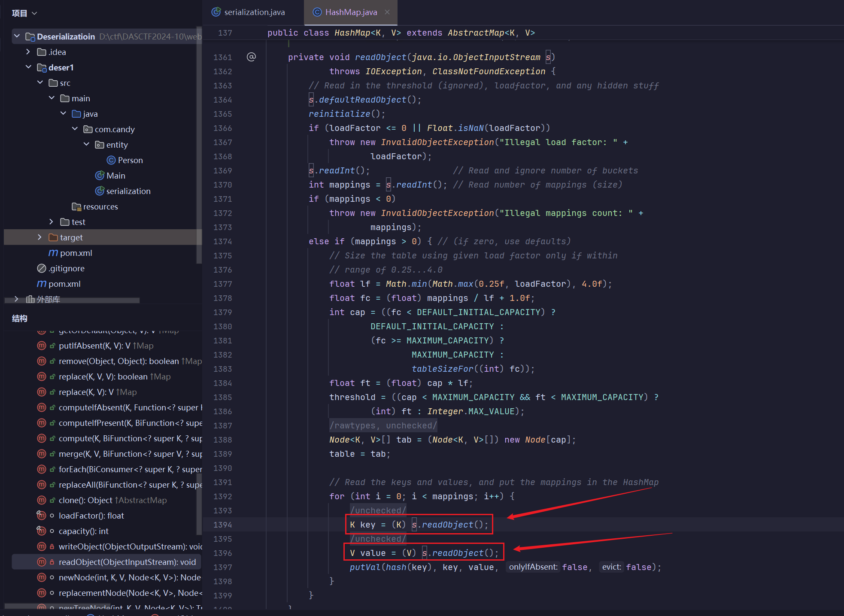
Task: Click the resources folder icon
Action: (x=76, y=206)
